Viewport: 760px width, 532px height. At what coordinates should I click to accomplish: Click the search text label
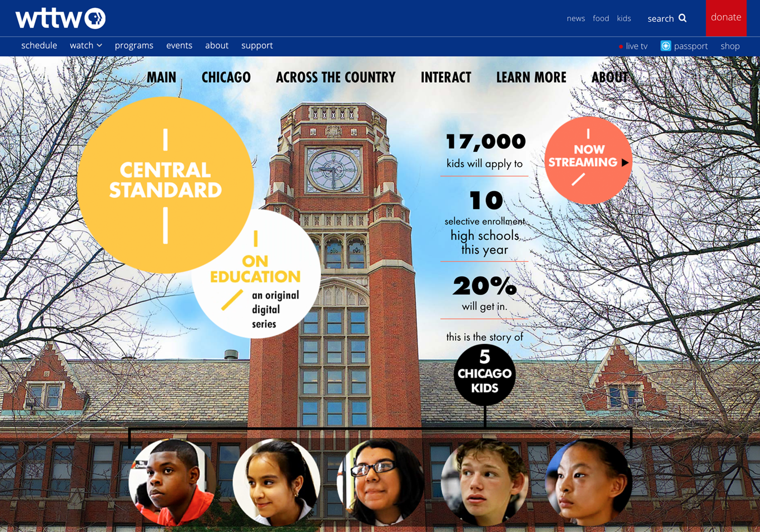tap(660, 19)
